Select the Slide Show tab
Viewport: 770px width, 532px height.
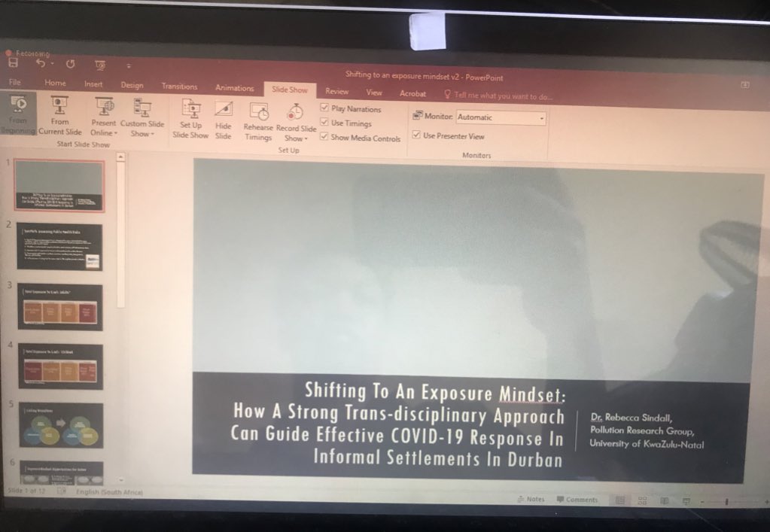pyautogui.click(x=290, y=90)
